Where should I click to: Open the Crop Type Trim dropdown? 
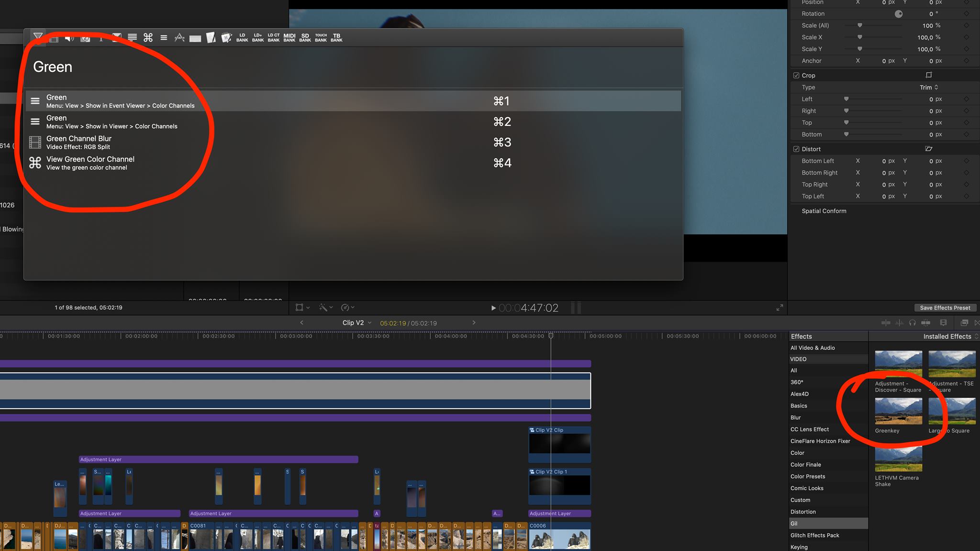928,88
